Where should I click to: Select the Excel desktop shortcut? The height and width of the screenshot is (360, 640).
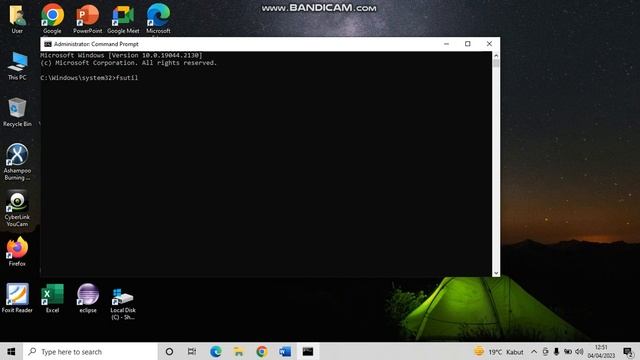52,298
